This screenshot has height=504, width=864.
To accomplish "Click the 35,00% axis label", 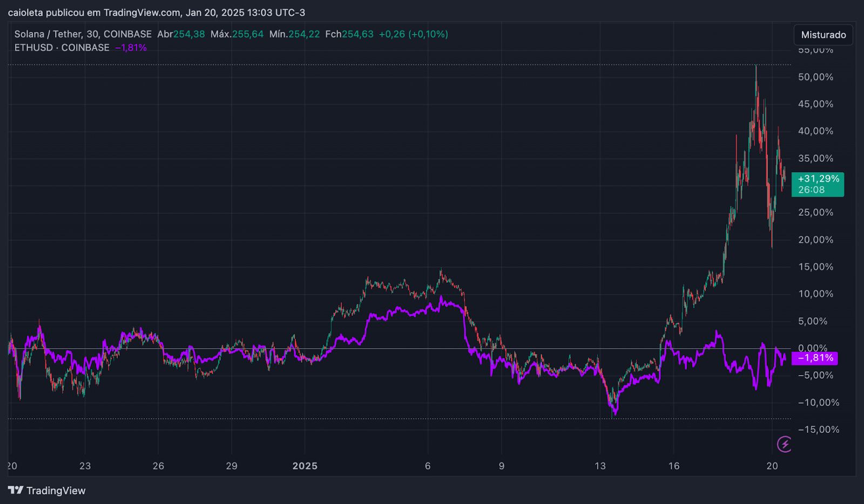I will tap(815, 159).
